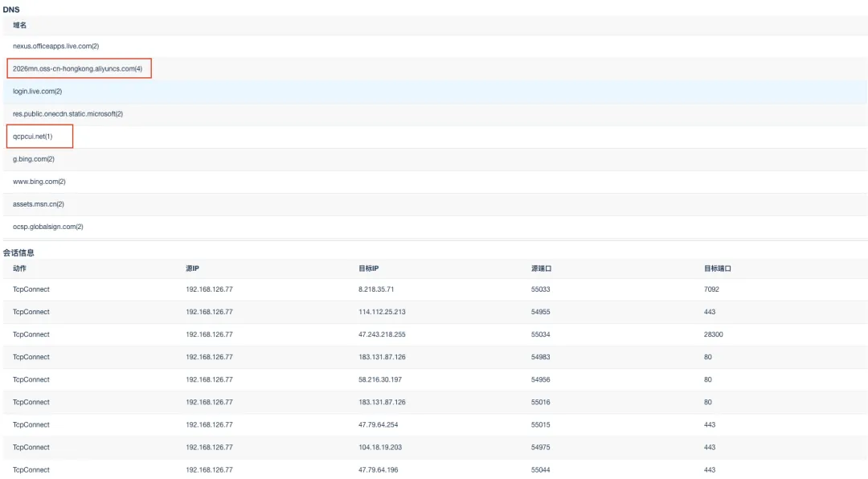
Task: Select target IP 47.79.64.254
Action: pyautogui.click(x=378, y=424)
